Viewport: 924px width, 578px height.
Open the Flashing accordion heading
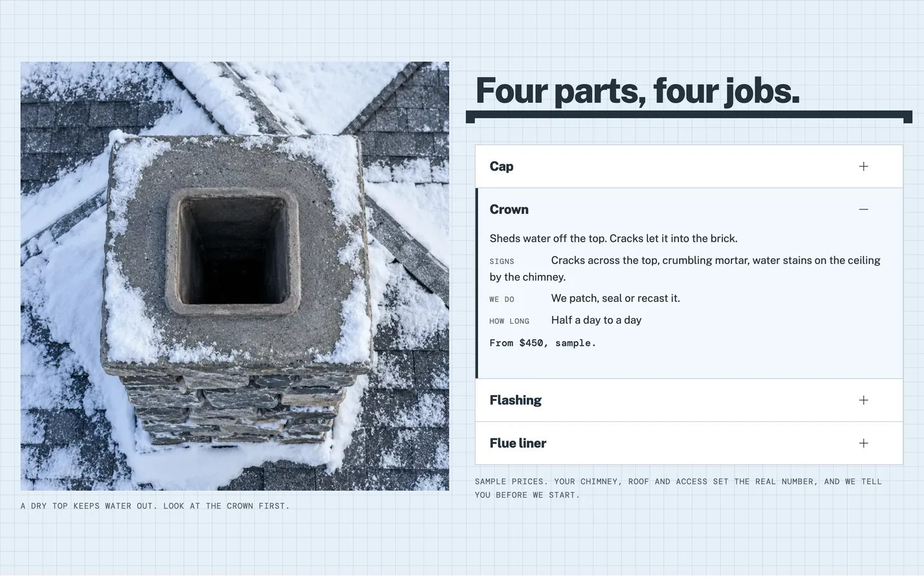[689, 400]
